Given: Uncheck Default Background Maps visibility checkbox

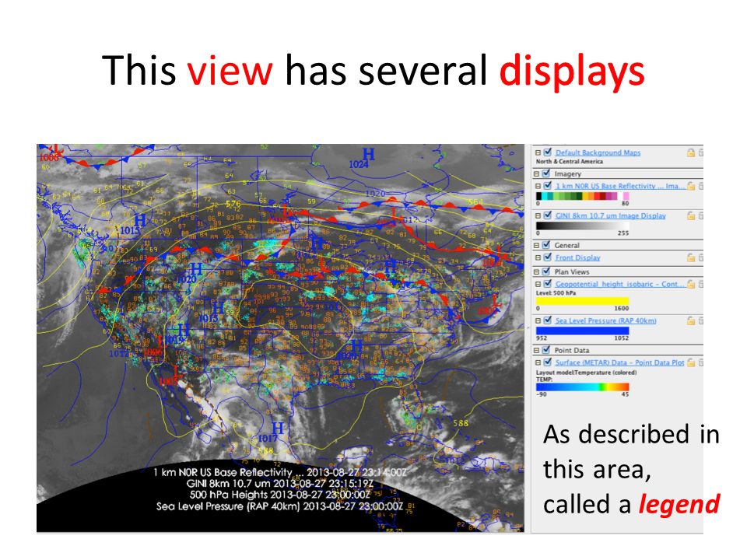Looking at the screenshot, I should click(547, 152).
